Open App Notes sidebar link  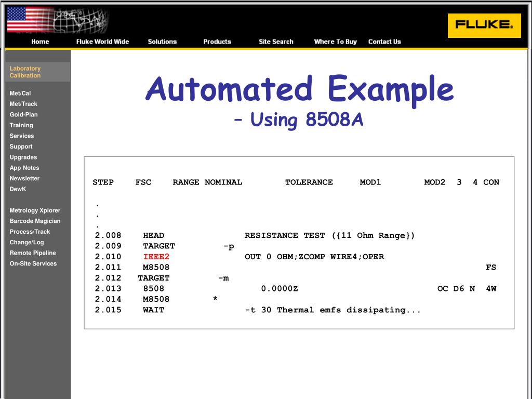24,168
